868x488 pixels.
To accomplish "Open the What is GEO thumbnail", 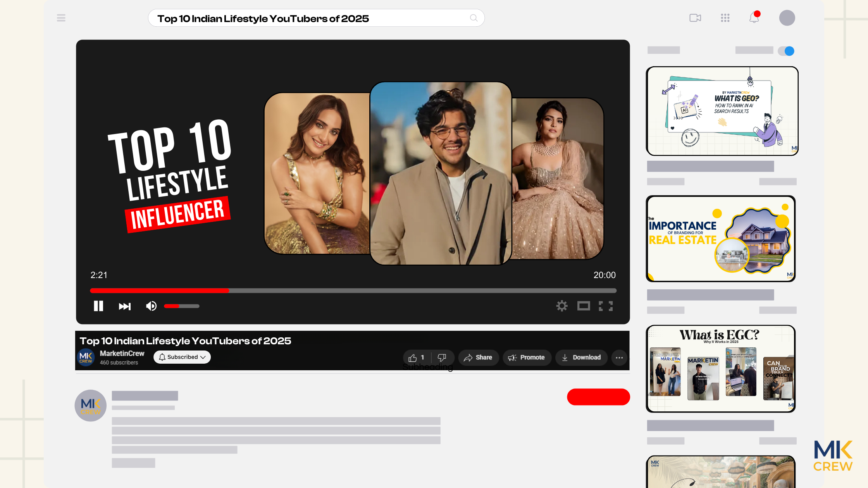I will point(722,111).
